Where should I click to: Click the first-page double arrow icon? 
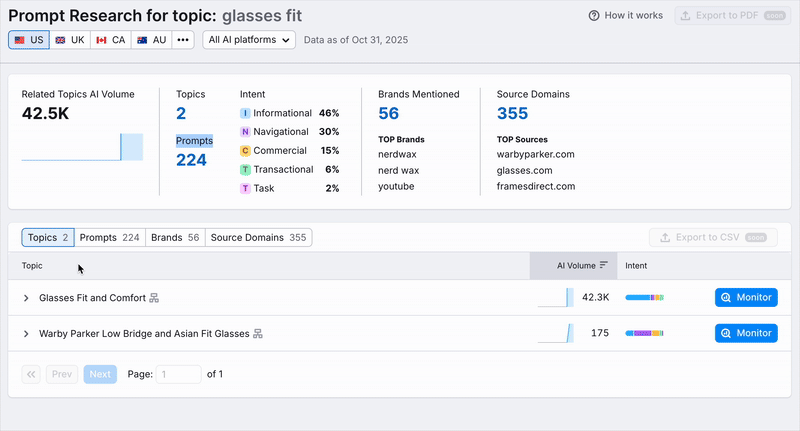point(31,374)
